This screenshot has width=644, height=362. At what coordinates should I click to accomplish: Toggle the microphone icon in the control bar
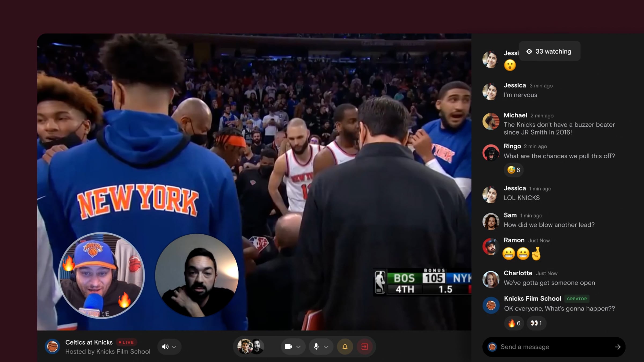pyautogui.click(x=316, y=347)
